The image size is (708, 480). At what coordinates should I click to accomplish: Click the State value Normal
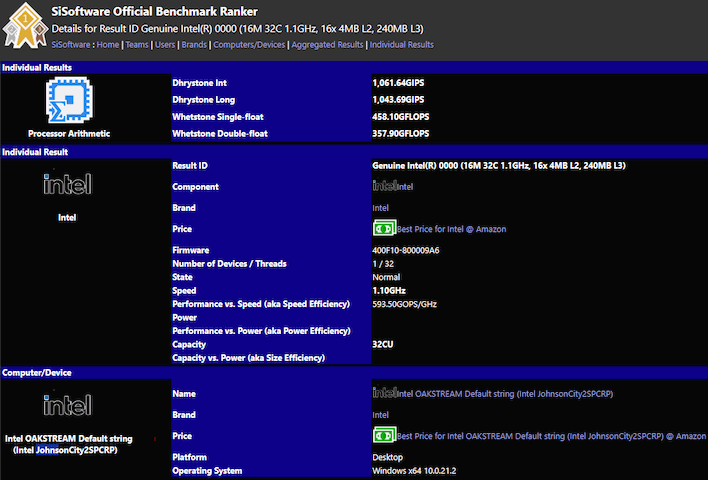(x=386, y=277)
